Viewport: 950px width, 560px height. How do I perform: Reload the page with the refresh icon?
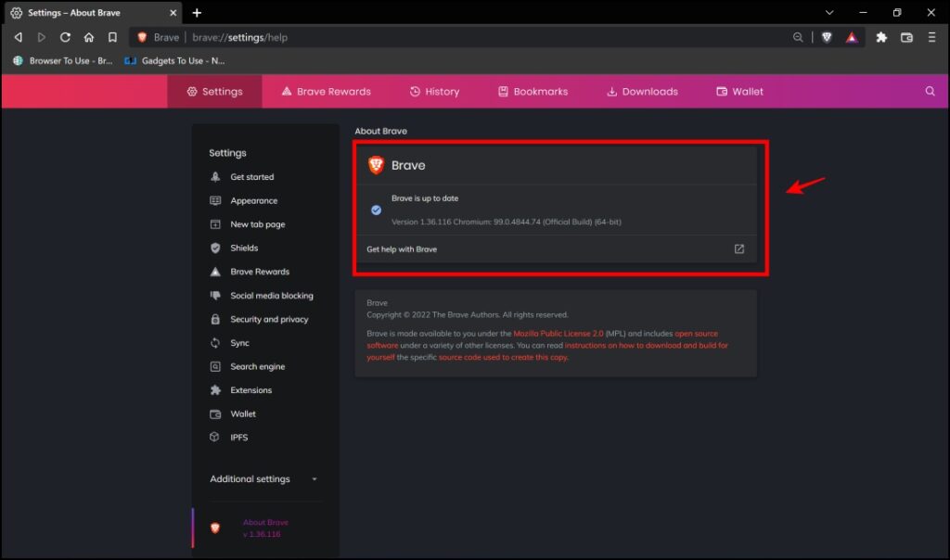click(x=65, y=37)
